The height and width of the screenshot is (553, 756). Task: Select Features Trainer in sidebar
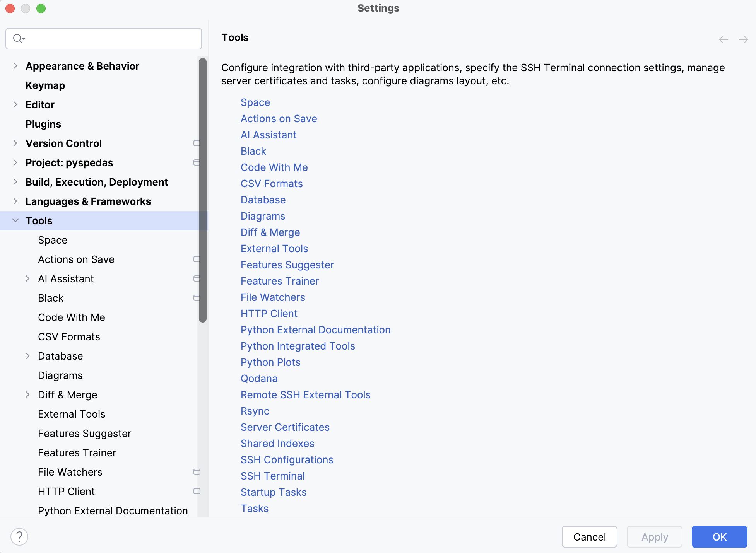(x=77, y=453)
